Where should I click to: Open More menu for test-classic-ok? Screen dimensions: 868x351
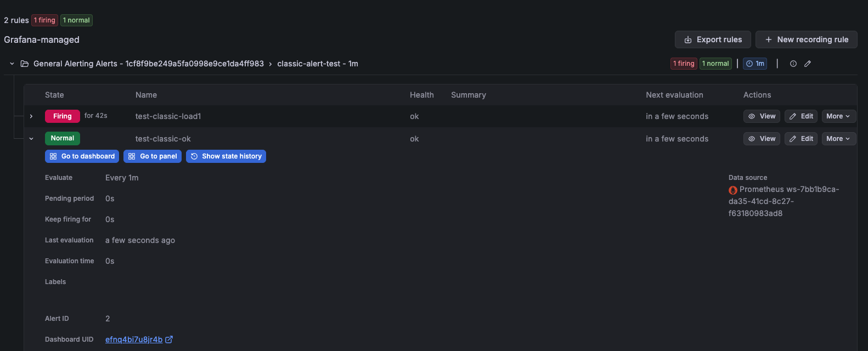pyautogui.click(x=838, y=139)
